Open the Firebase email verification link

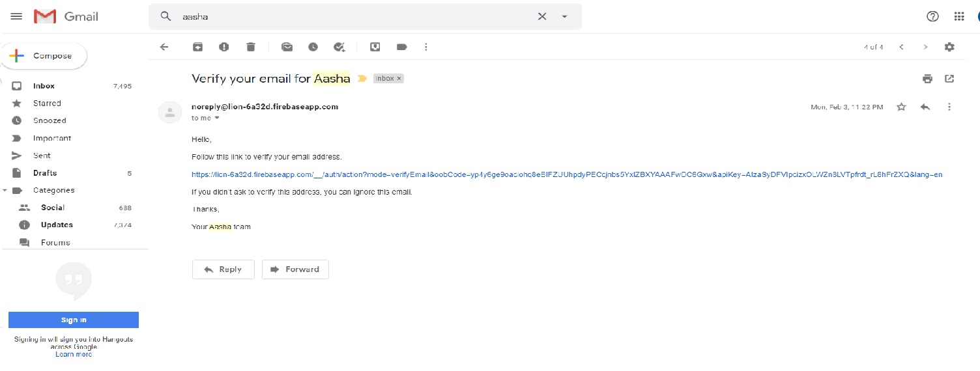point(567,174)
